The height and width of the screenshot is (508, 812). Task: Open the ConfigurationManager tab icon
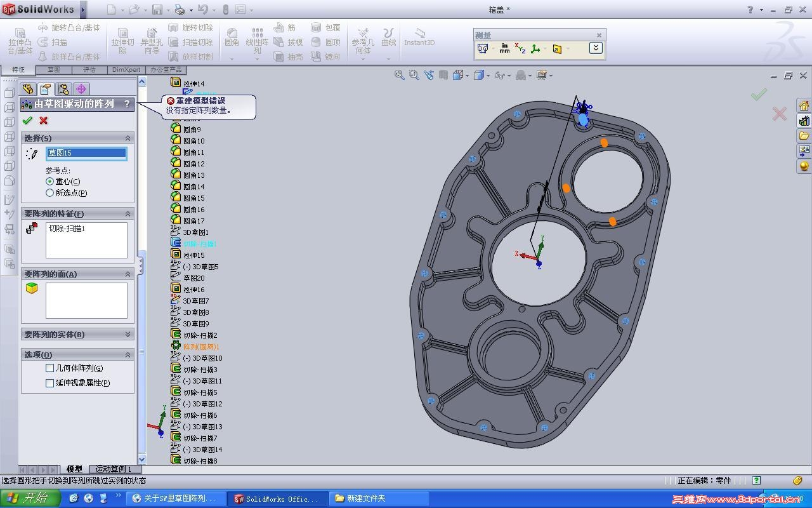[x=63, y=89]
